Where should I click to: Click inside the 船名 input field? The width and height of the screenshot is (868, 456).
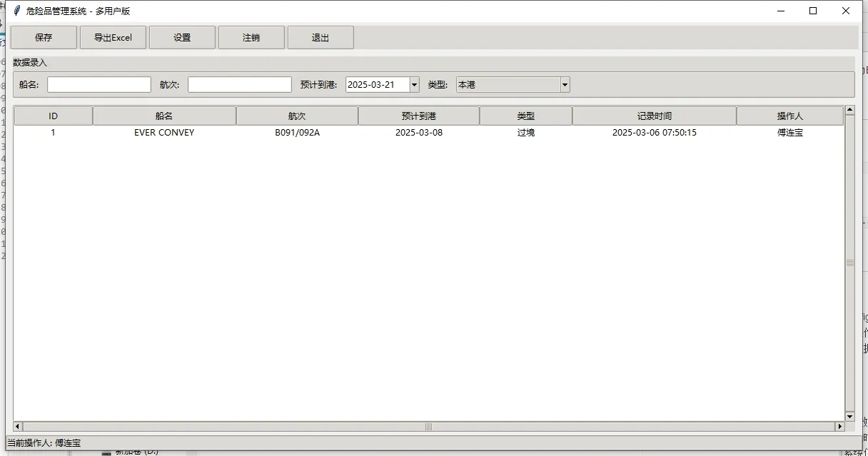coord(99,83)
